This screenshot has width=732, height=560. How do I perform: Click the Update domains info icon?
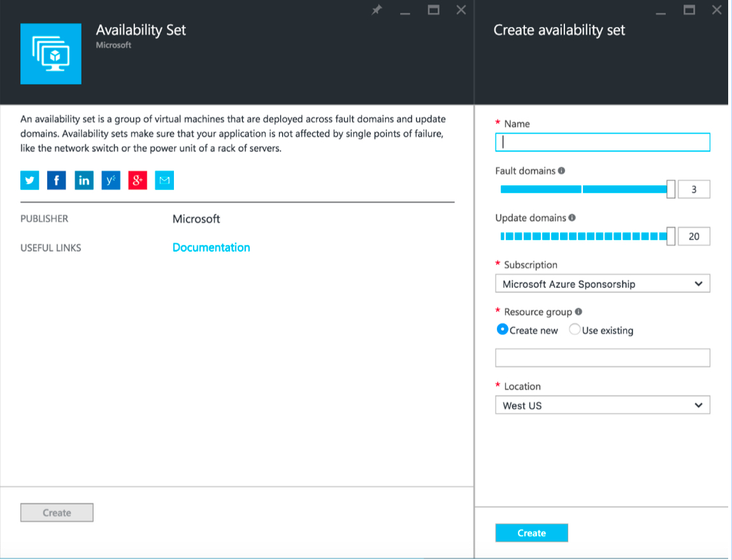point(572,218)
